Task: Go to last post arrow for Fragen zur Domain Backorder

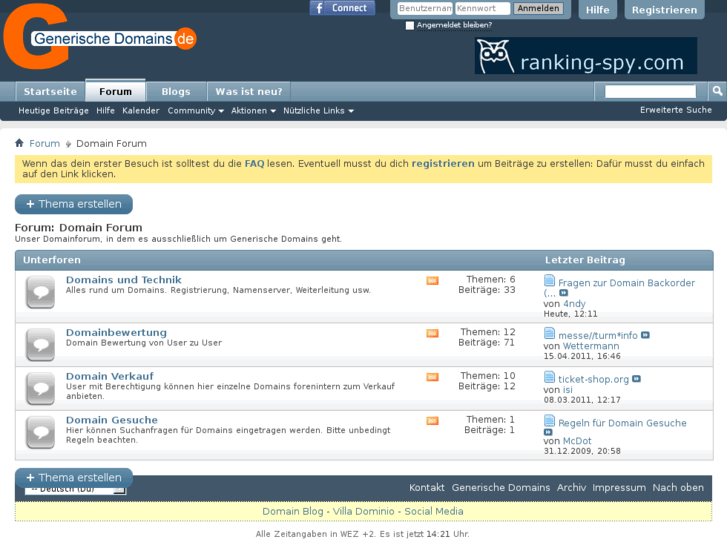Action: (x=563, y=293)
